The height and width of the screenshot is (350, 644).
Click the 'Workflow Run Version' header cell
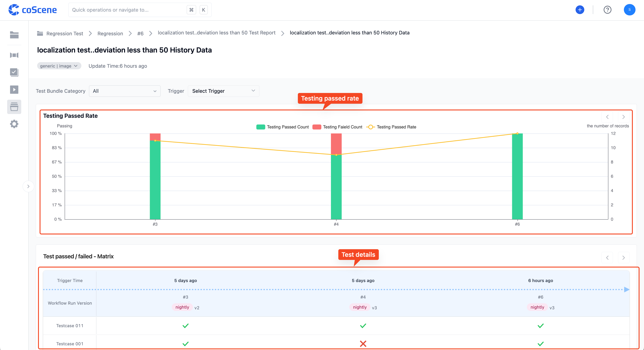pyautogui.click(x=70, y=303)
